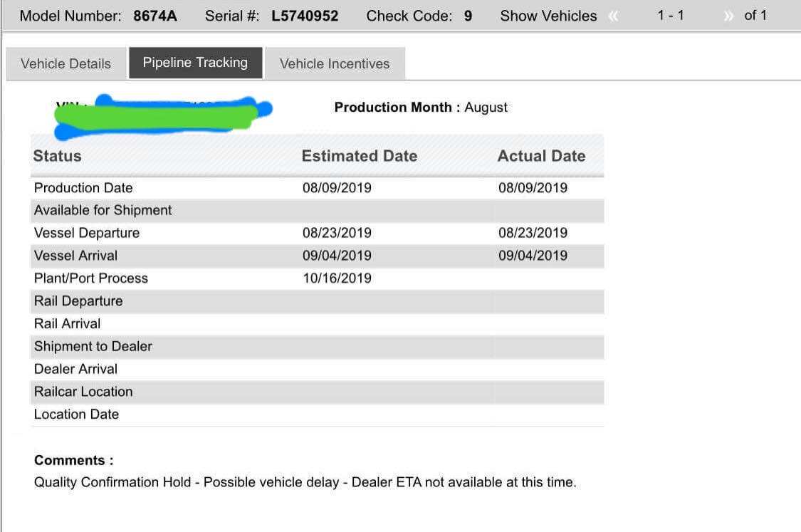Open the Vehicle Details tab

[x=66, y=64]
